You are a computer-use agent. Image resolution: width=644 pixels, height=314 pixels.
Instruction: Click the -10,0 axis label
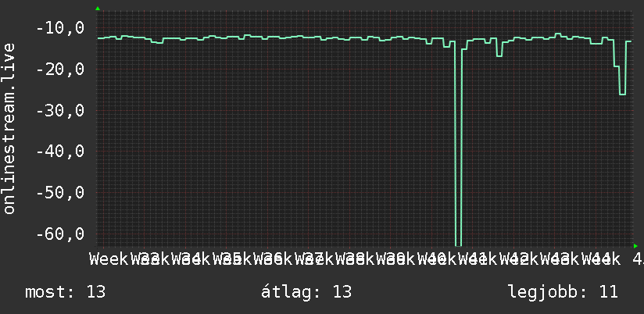(60, 28)
